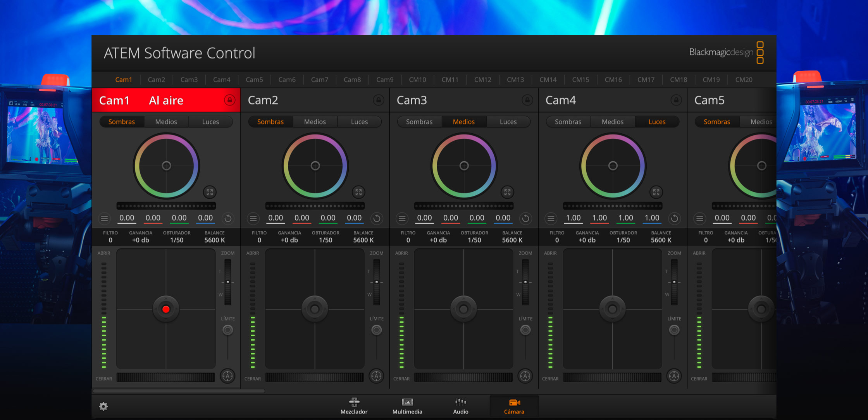Click the horizontal scrollbar below the cameras
Image resolution: width=868 pixels, height=420 pixels.
click(178, 391)
